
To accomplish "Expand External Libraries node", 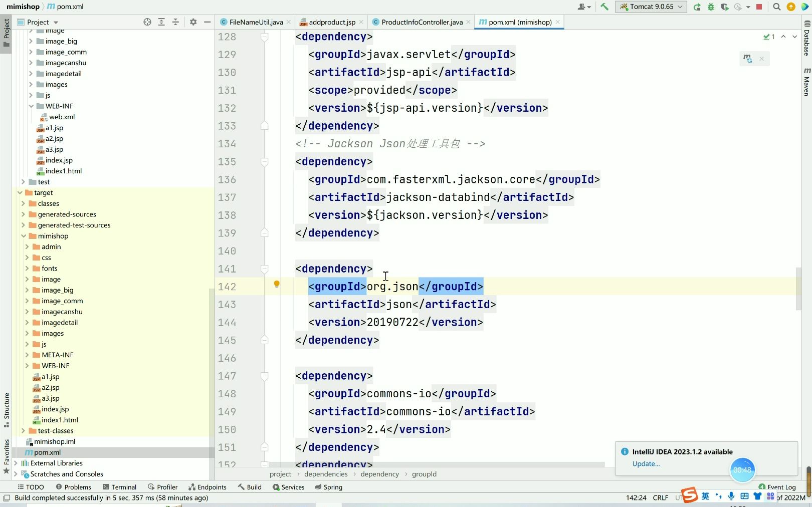I will [x=16, y=463].
